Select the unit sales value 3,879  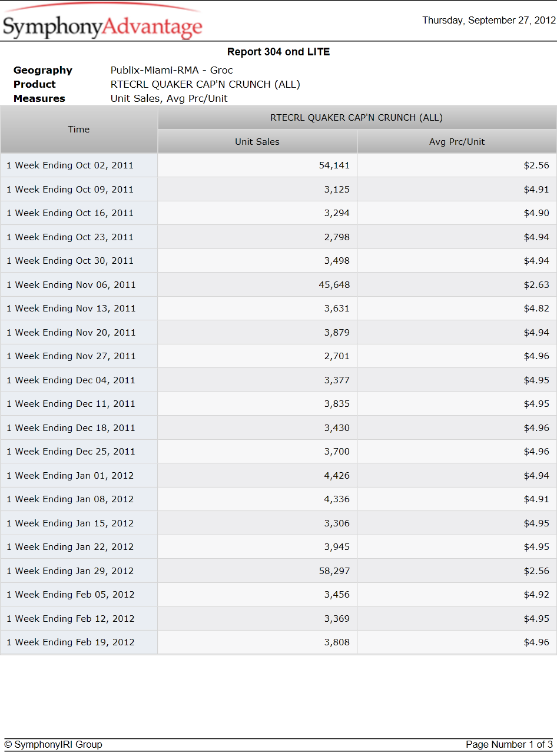(337, 333)
